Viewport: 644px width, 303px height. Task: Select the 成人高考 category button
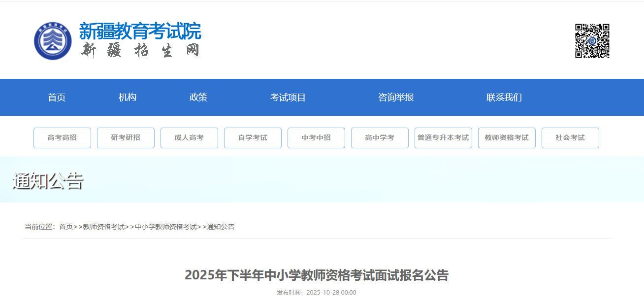(x=189, y=138)
